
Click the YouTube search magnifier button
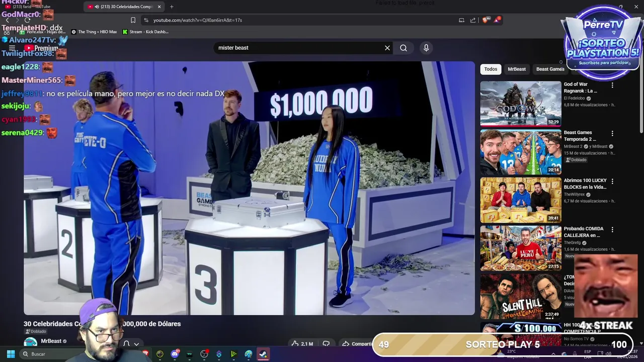point(404,48)
